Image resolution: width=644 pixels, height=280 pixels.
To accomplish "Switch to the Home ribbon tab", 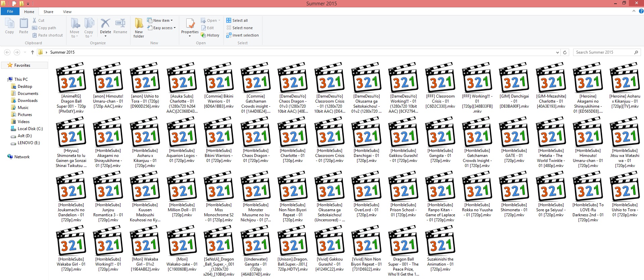I will pos(29,12).
